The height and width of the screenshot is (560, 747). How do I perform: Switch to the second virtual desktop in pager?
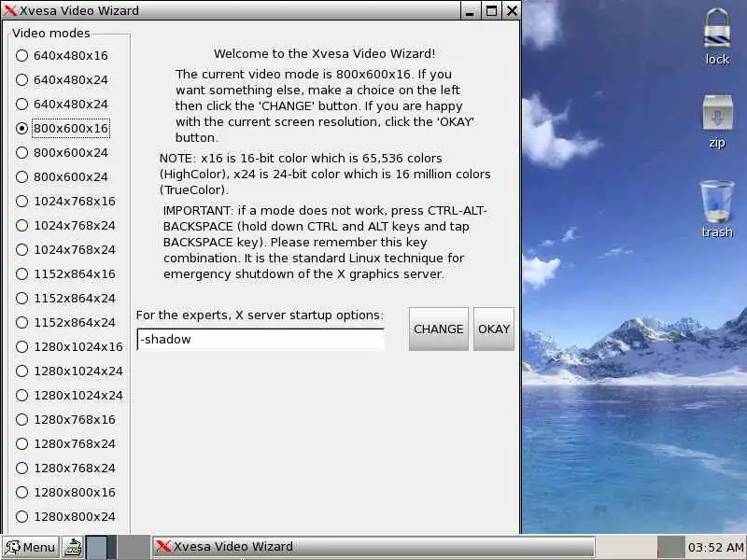134,547
